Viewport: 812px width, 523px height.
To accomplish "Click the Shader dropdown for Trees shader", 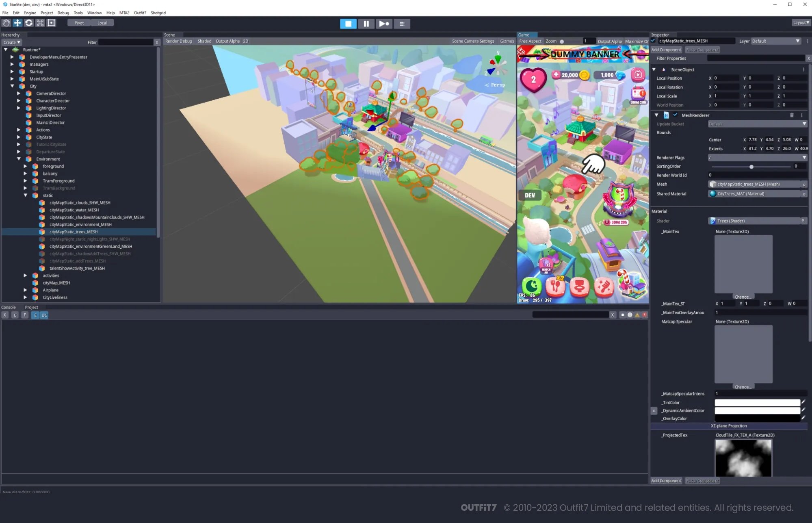I will (758, 220).
